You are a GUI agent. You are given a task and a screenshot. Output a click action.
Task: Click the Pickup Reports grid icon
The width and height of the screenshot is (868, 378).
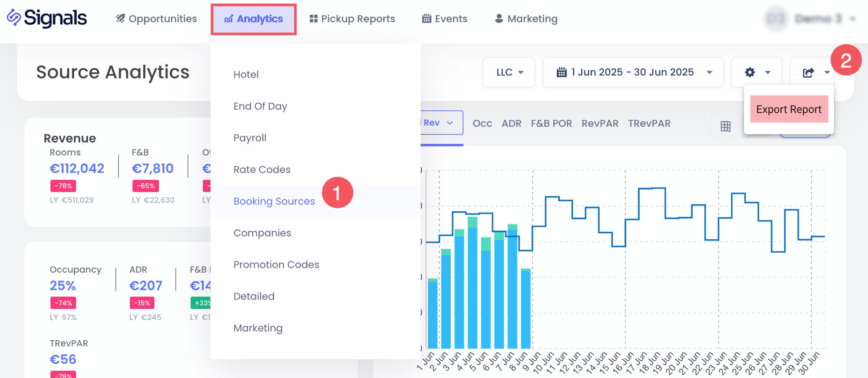(313, 19)
